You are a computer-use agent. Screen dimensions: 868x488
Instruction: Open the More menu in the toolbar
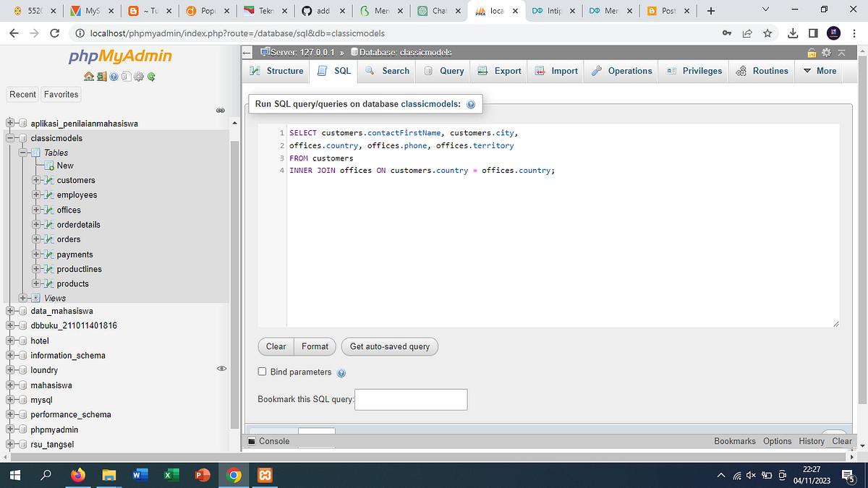coord(818,71)
